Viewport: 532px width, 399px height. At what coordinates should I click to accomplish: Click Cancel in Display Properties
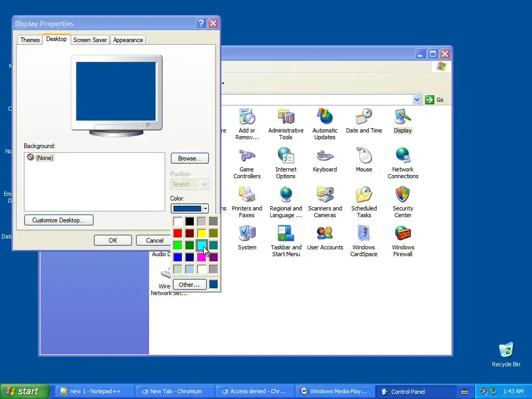(x=154, y=240)
